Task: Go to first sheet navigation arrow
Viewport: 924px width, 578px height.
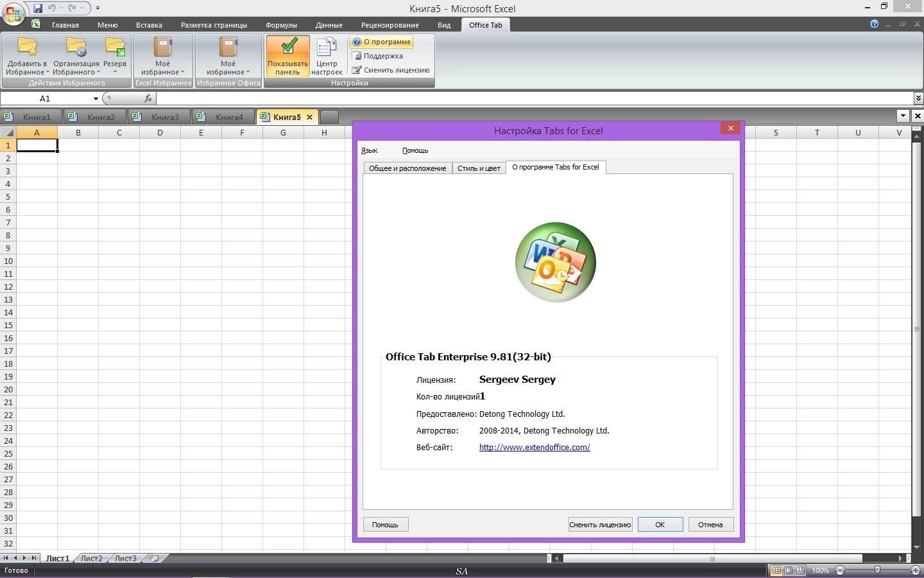Action: [6, 558]
